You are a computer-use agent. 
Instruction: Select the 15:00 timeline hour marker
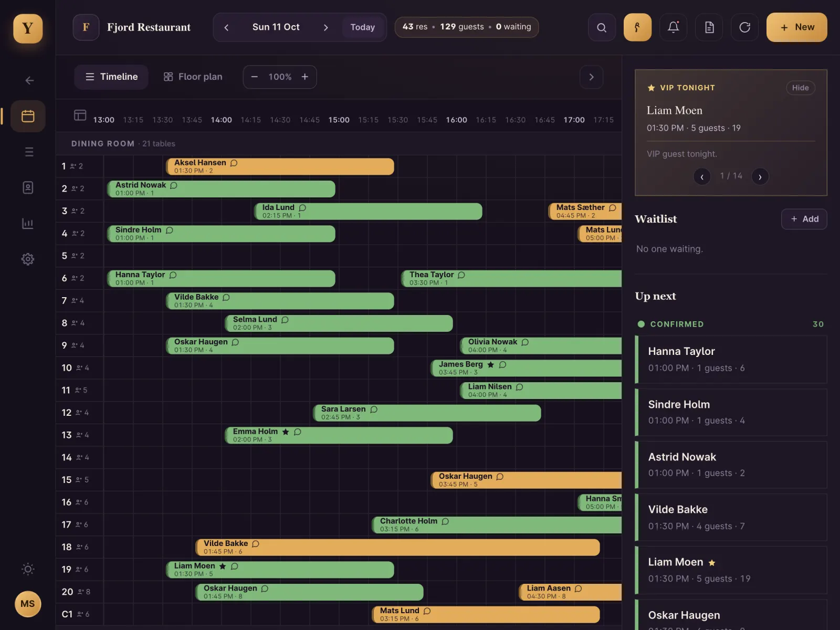pyautogui.click(x=339, y=120)
